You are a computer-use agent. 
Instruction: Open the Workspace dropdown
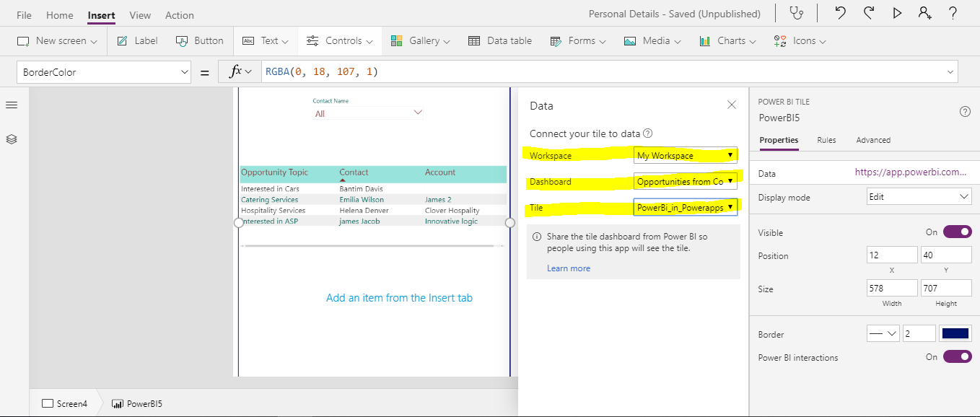[686, 155]
